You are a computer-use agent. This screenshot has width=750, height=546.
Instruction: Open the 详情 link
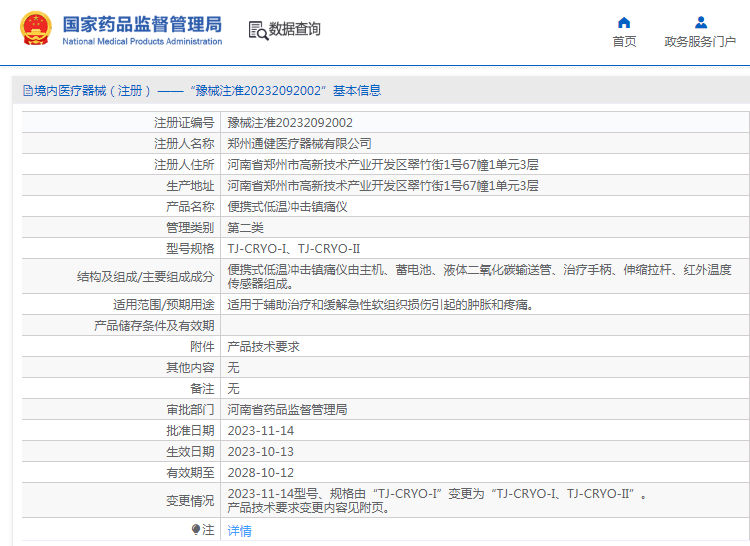239,531
